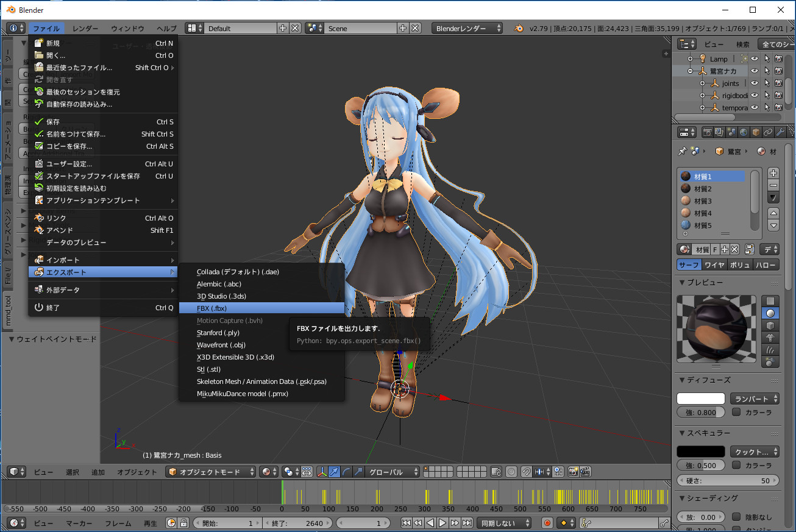Click the scale manipulator icon
Image resolution: width=796 pixels, height=532 pixels.
click(x=359, y=472)
